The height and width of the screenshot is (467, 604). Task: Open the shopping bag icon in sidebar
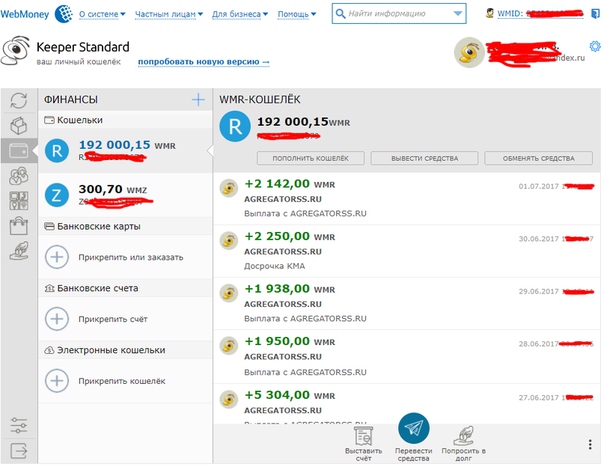click(x=18, y=226)
